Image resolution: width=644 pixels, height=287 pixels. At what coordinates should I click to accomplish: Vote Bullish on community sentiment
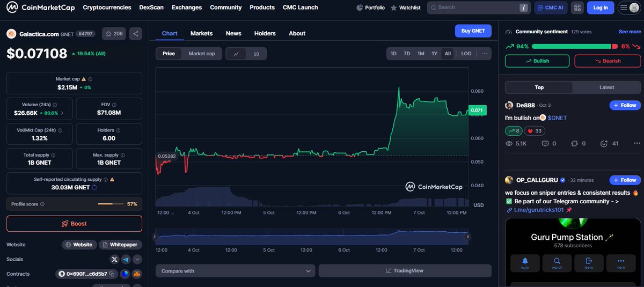[x=537, y=61]
